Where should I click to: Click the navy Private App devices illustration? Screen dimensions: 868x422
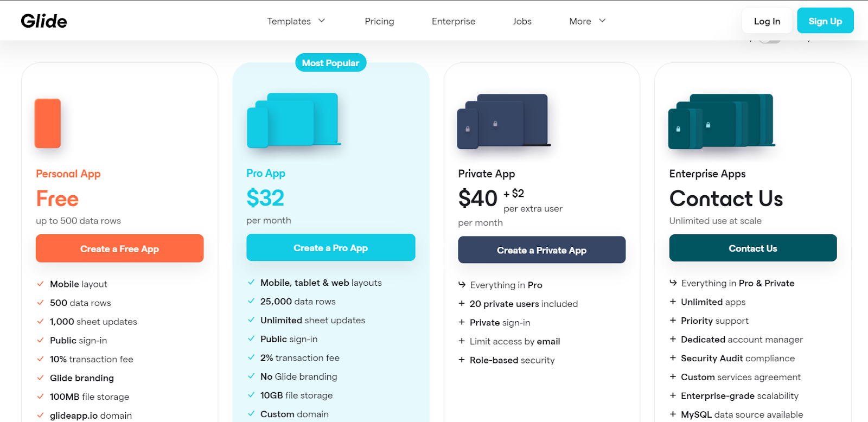504,122
